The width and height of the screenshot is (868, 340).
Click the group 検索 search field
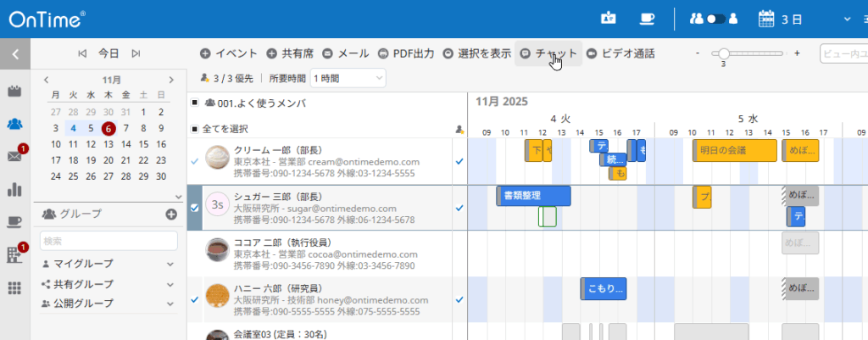click(x=108, y=241)
